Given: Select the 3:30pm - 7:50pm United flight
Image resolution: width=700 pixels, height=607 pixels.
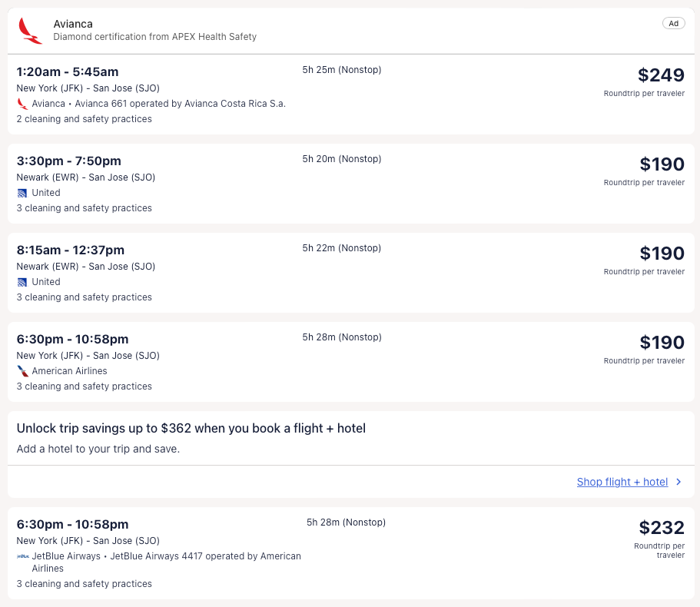Looking at the screenshot, I should point(68,161).
